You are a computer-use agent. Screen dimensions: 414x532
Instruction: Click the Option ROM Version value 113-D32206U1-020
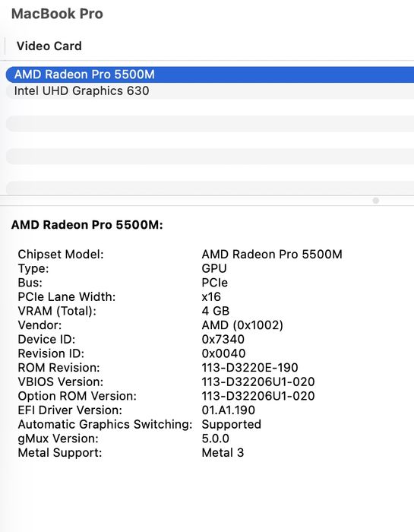pos(258,396)
